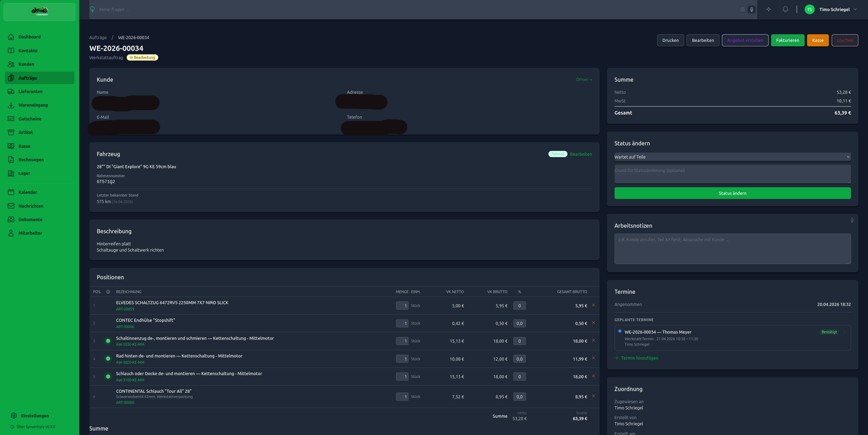868x435 pixels.
Task: Expand the Thomas Meyer appointment chevron
Action: (x=845, y=332)
